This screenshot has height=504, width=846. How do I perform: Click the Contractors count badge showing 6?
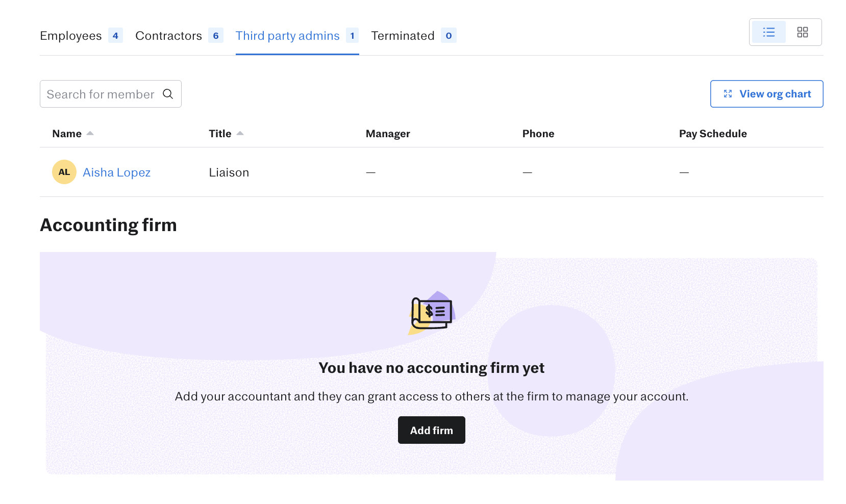click(216, 36)
